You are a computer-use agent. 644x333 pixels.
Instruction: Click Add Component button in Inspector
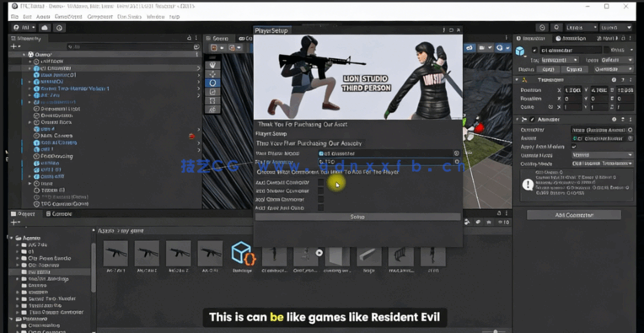pos(574,215)
